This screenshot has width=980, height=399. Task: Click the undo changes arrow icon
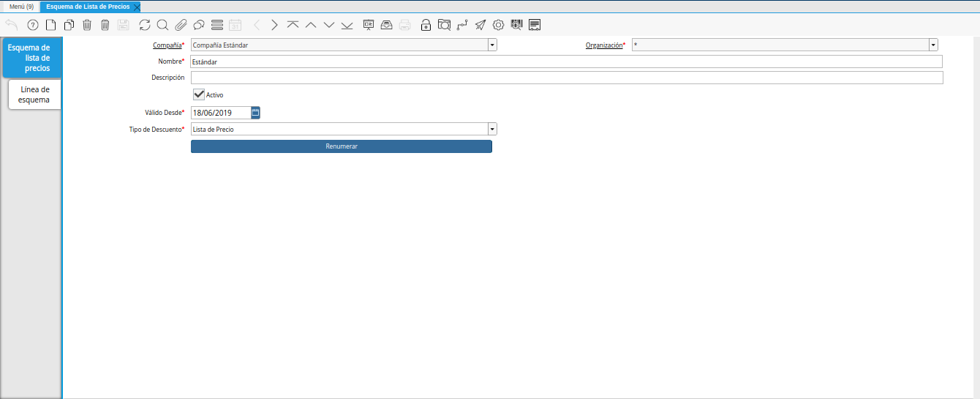tap(12, 25)
